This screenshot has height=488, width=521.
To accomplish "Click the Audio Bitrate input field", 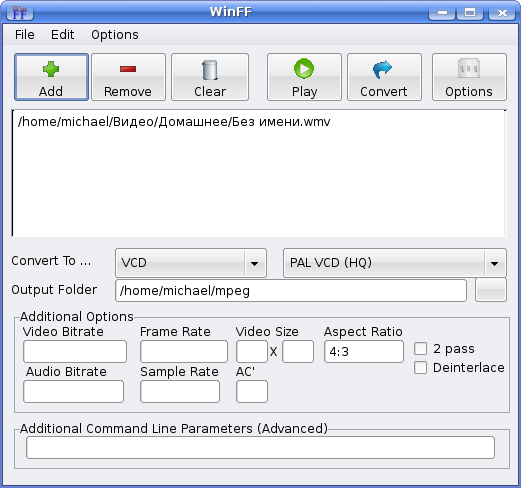I will point(73,391).
